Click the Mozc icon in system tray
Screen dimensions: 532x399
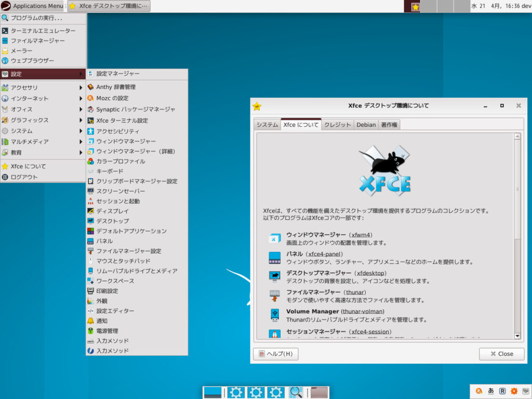tap(479, 391)
